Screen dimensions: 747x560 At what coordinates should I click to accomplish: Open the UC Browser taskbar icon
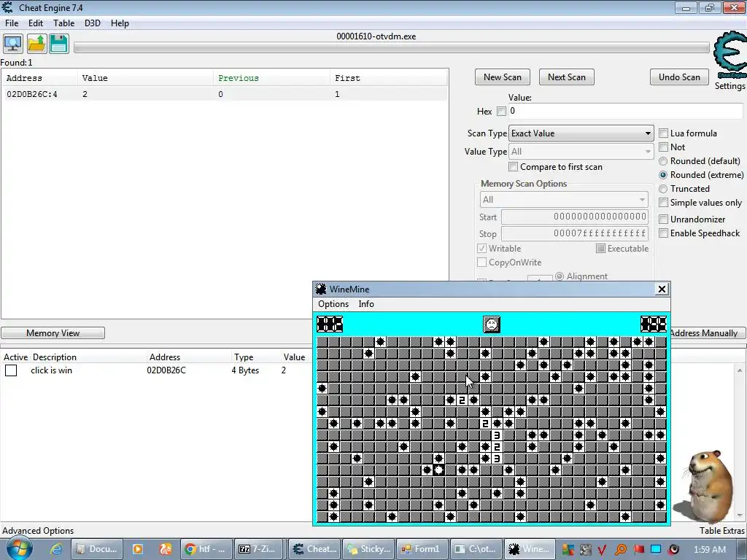point(166,549)
